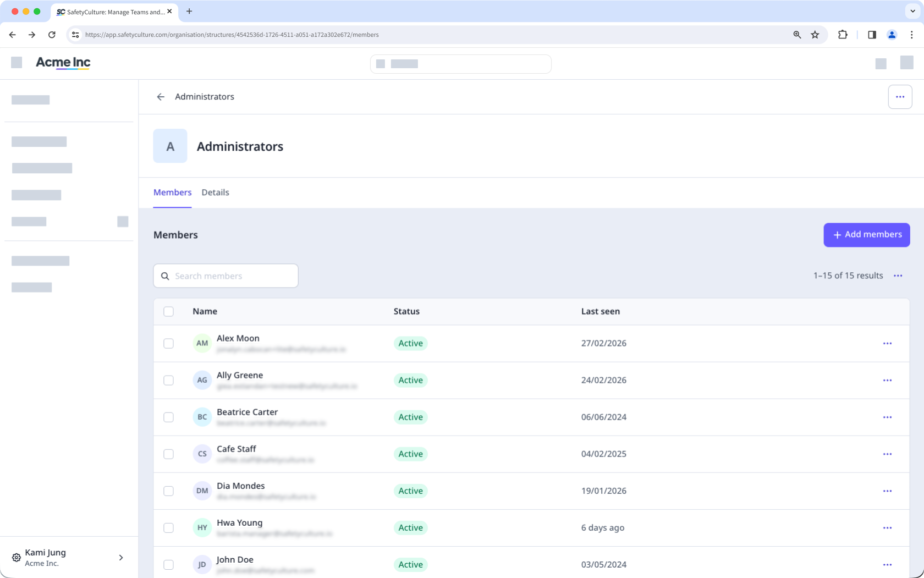Open browser extensions puzzle icon
Viewport: 924px width, 578px height.
843,35
